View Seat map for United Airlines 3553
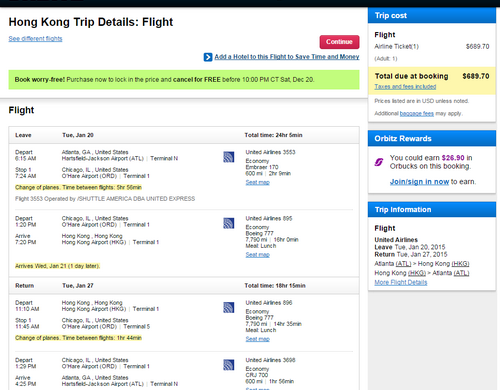This screenshot has width=500, height=390. [x=258, y=182]
